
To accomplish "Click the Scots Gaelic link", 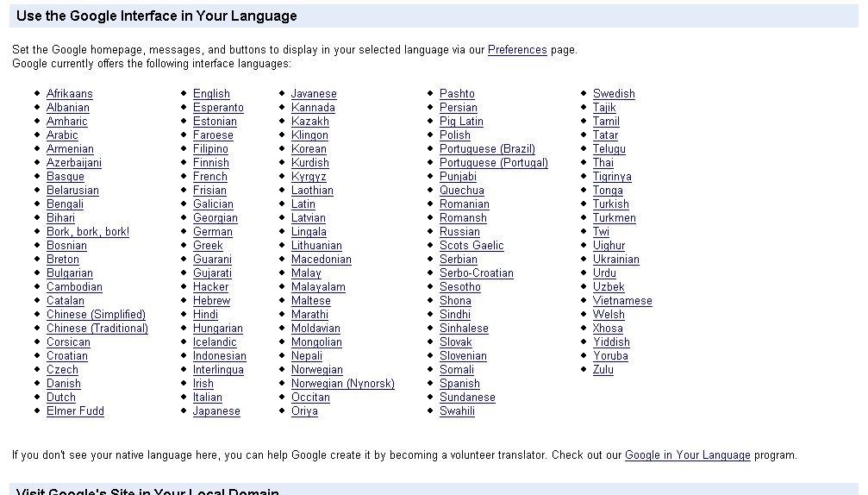I will 471,246.
